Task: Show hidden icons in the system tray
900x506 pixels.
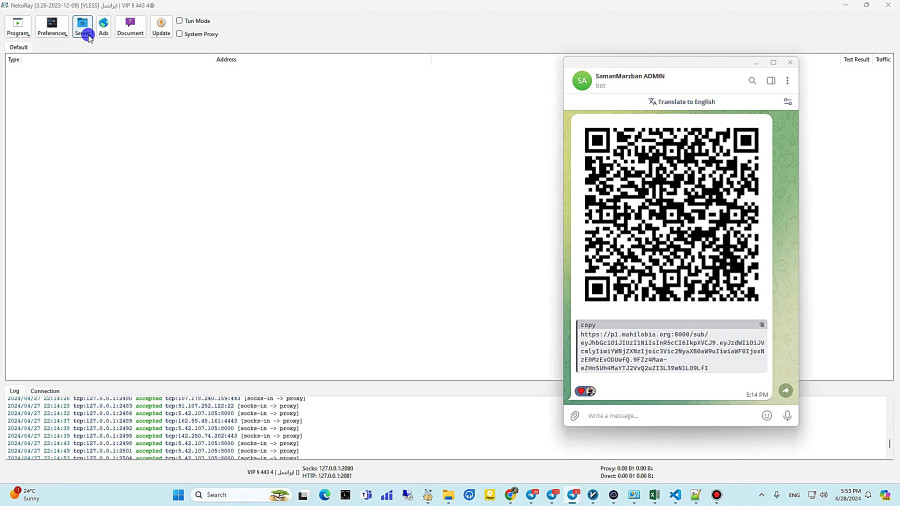Action: pyautogui.click(x=761, y=495)
